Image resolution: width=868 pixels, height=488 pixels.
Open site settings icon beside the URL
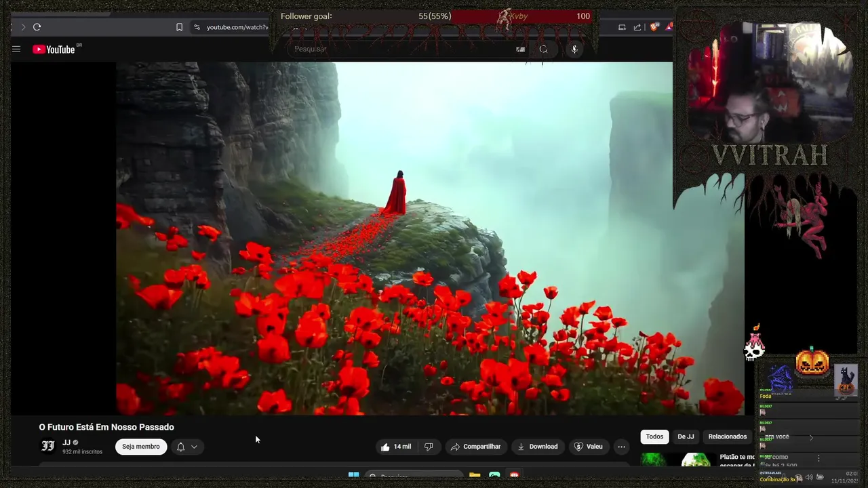(x=197, y=27)
